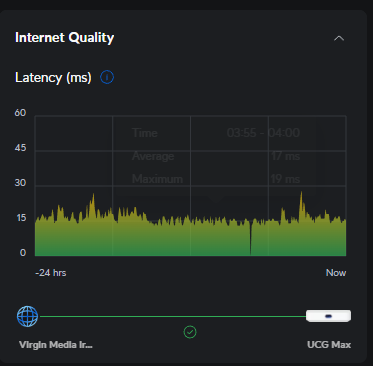373x366 pixels.
Task: Click the early latency peak after -24 hrs
Action: click(x=93, y=204)
